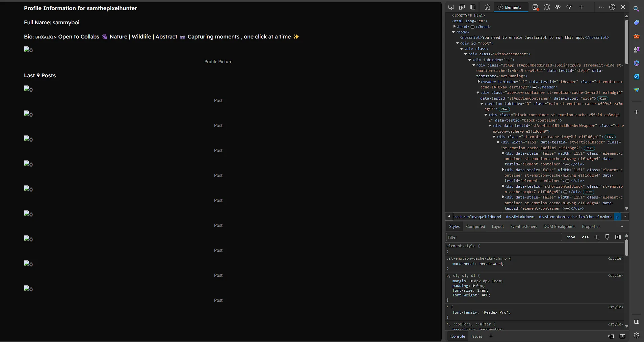This screenshot has width=644, height=342.
Task: Switch to the Event Listeners tab
Action: pyautogui.click(x=523, y=227)
